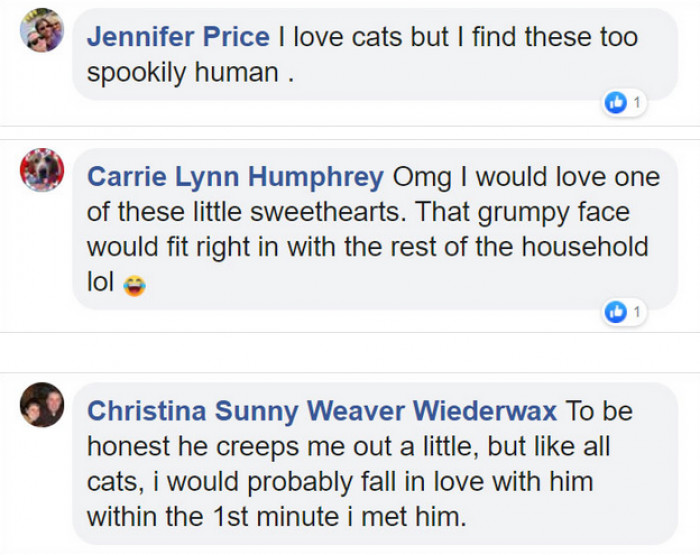Open the like count on Jennifer Price's comment

637,103
